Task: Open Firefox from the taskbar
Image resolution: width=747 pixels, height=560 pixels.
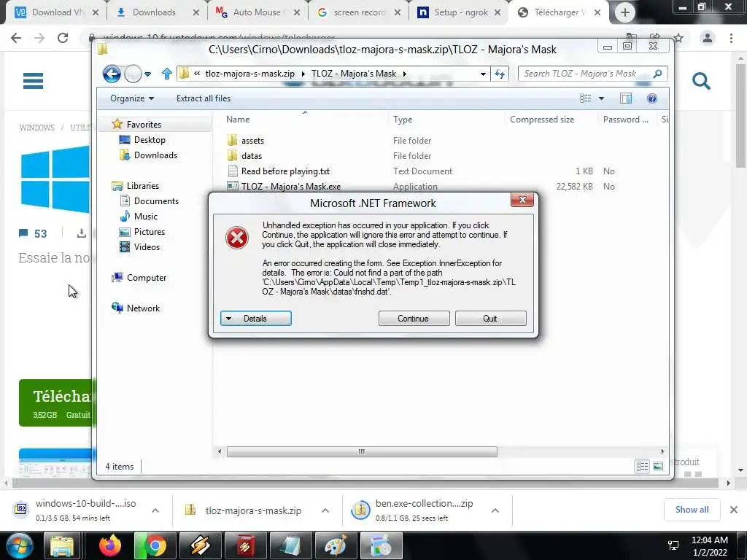Action: (110, 545)
